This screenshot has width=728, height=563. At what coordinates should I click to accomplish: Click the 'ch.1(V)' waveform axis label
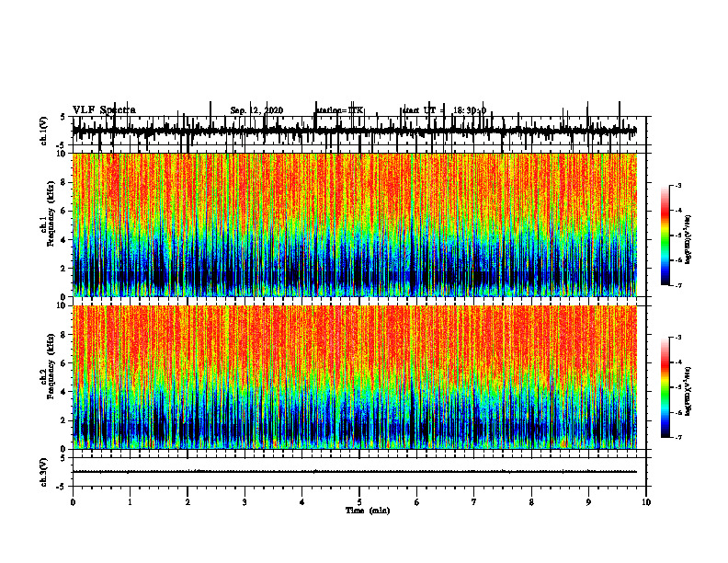(x=44, y=131)
